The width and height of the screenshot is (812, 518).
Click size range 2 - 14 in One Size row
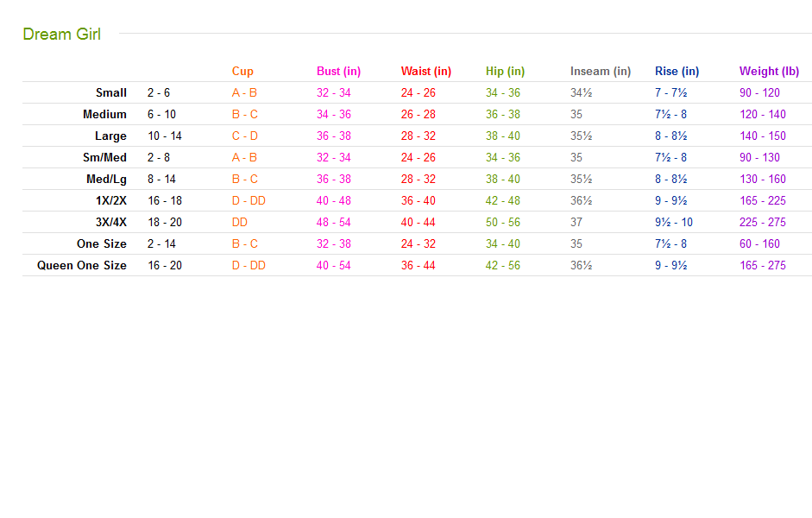(161, 244)
